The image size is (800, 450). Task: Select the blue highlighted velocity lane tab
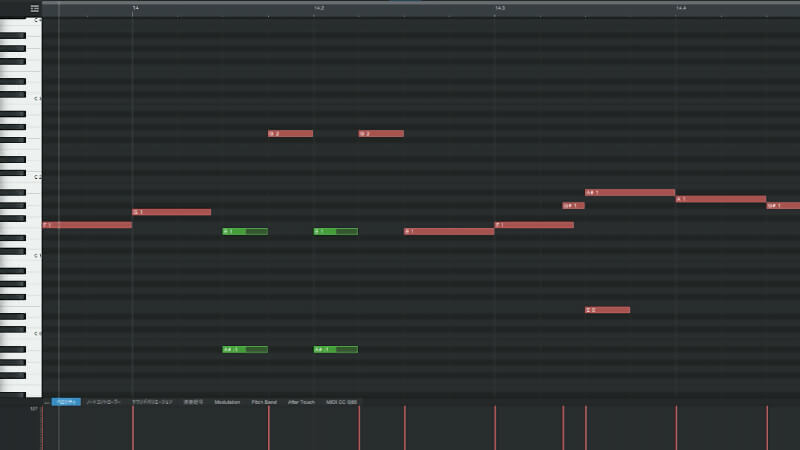(x=66, y=402)
